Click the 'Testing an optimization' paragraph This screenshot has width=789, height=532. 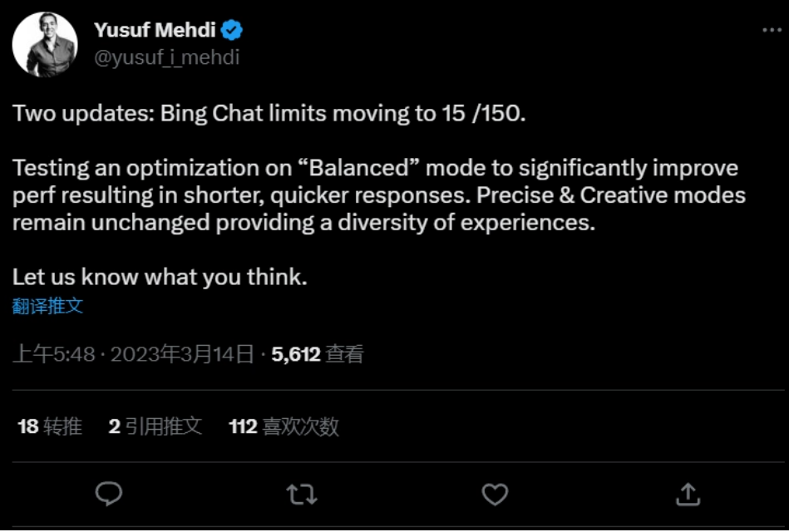click(x=379, y=195)
